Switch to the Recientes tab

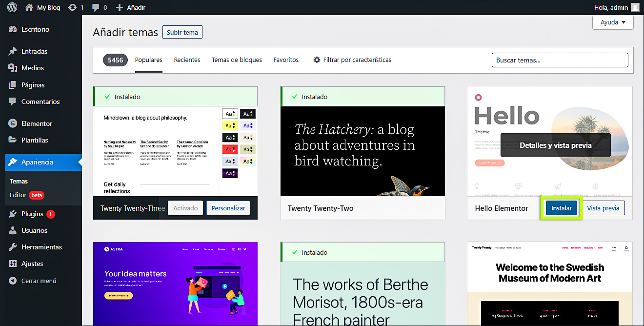point(187,60)
